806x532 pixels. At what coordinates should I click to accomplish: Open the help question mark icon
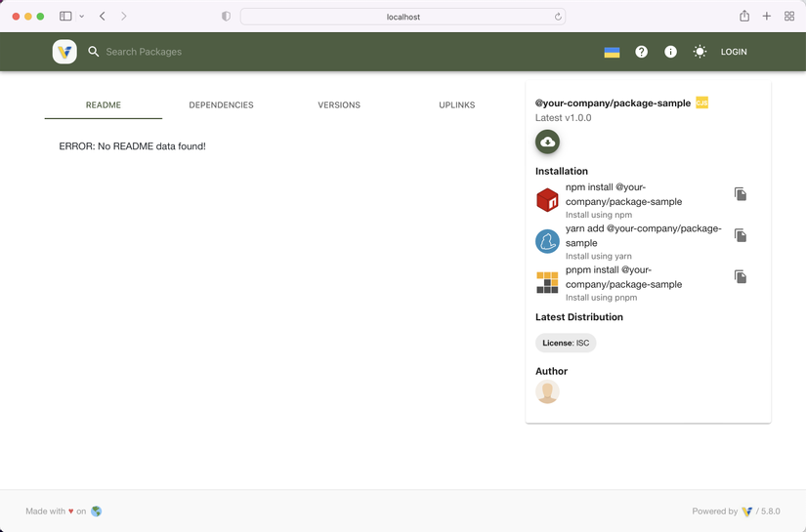(641, 52)
